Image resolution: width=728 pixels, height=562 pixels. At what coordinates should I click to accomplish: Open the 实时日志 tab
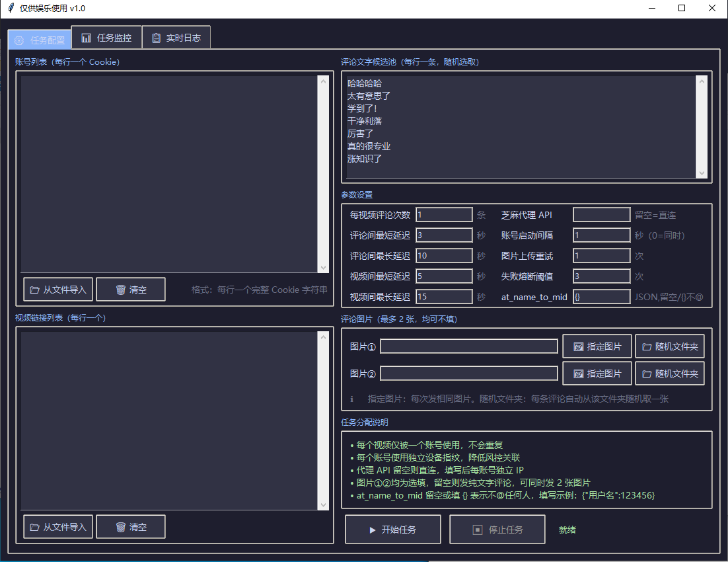176,38
